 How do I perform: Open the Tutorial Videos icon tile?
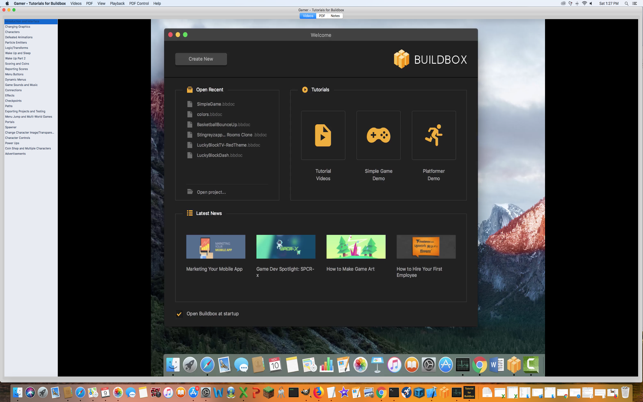coord(323,135)
